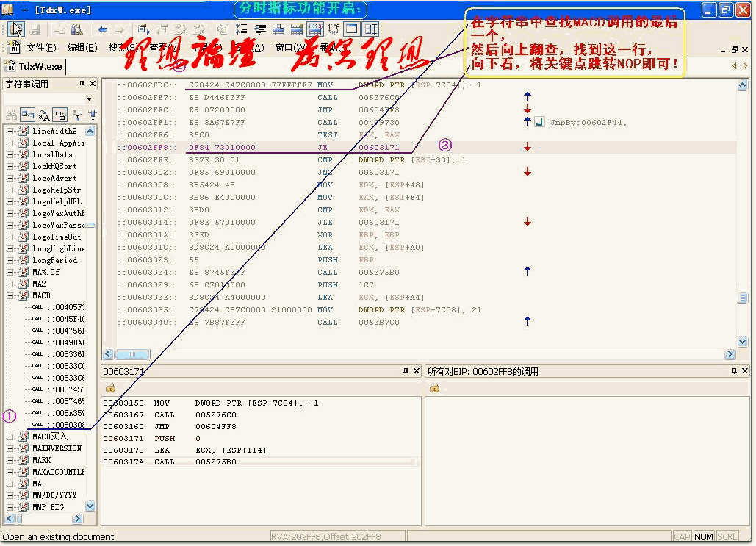Image resolution: width=756 pixels, height=546 pixels.
Task: Click scroll up arrow of disassembly view
Action: coord(743,85)
